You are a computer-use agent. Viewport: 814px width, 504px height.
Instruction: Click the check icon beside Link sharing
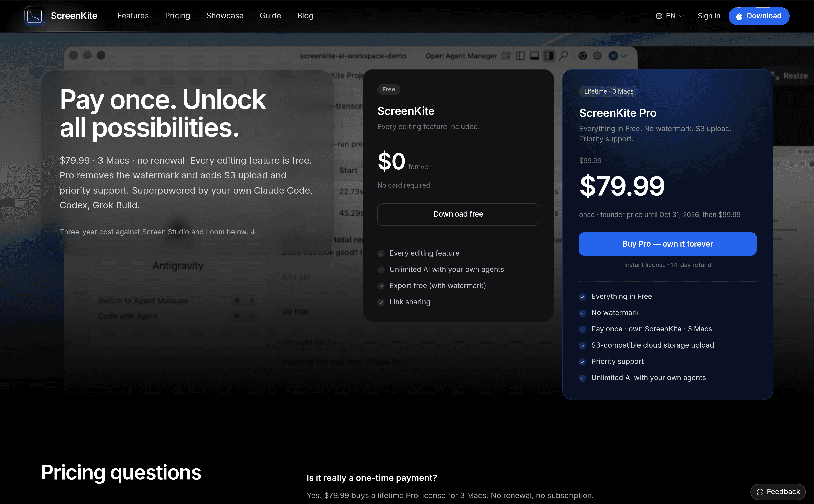pyautogui.click(x=381, y=302)
